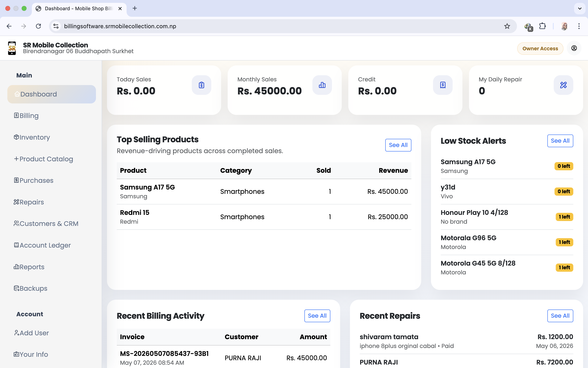Click the browser forward arrow

click(23, 26)
